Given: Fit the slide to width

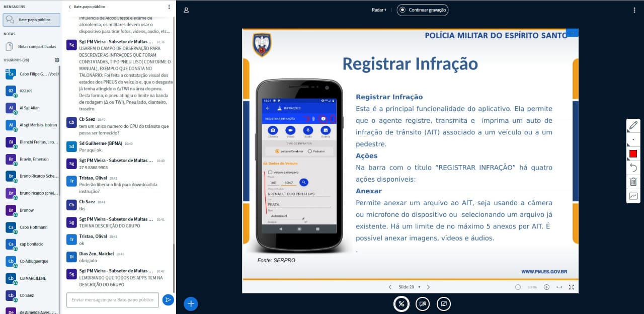Looking at the screenshot, I should (559, 287).
